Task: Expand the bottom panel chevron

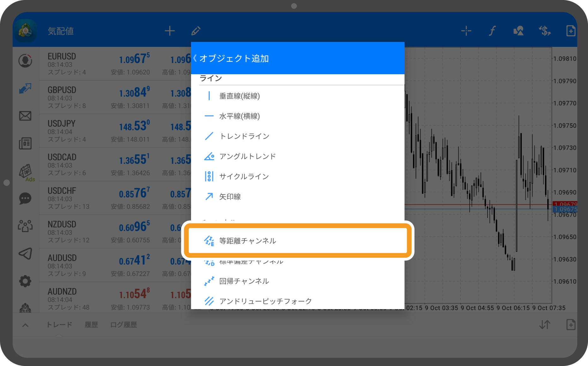Action: [x=25, y=325]
